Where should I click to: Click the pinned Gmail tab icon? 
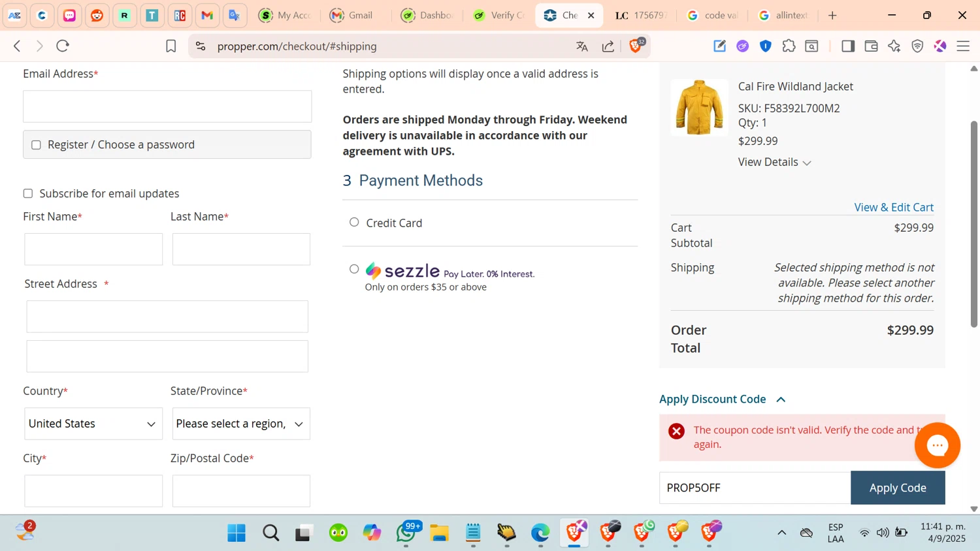(x=207, y=15)
